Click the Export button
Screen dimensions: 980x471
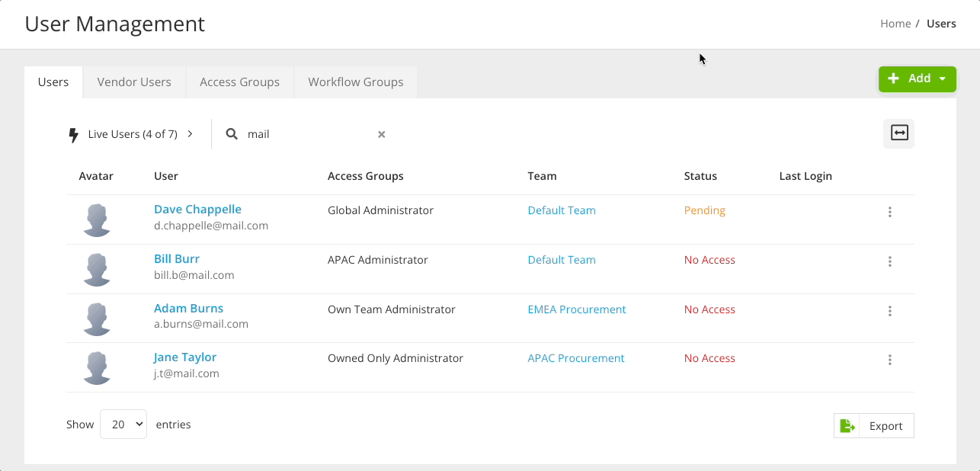(x=884, y=425)
